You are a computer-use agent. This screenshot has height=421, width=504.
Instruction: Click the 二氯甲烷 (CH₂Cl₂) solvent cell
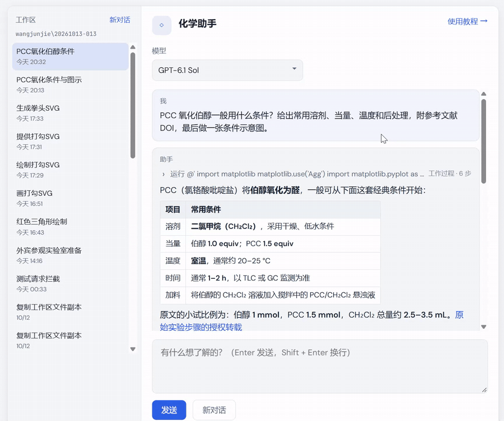[x=283, y=227]
